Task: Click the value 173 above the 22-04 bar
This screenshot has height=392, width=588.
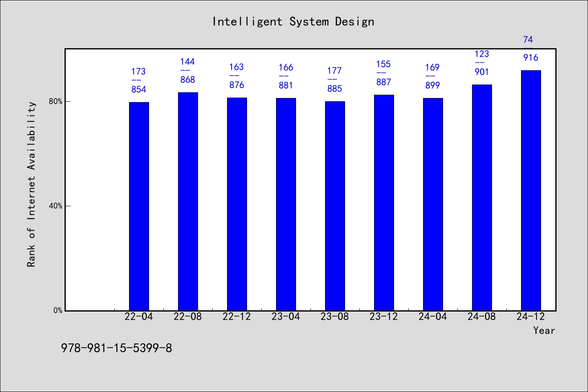Action: (138, 71)
